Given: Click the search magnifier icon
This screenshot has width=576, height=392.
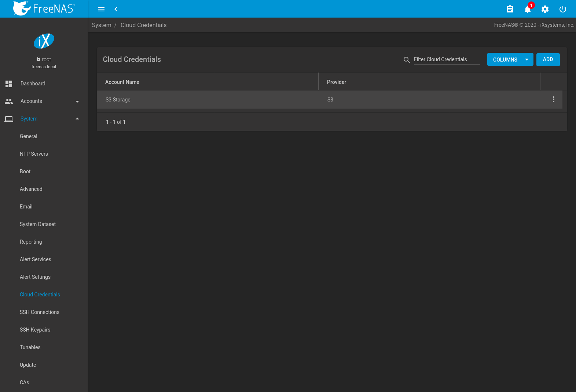Looking at the screenshot, I should [407, 60].
